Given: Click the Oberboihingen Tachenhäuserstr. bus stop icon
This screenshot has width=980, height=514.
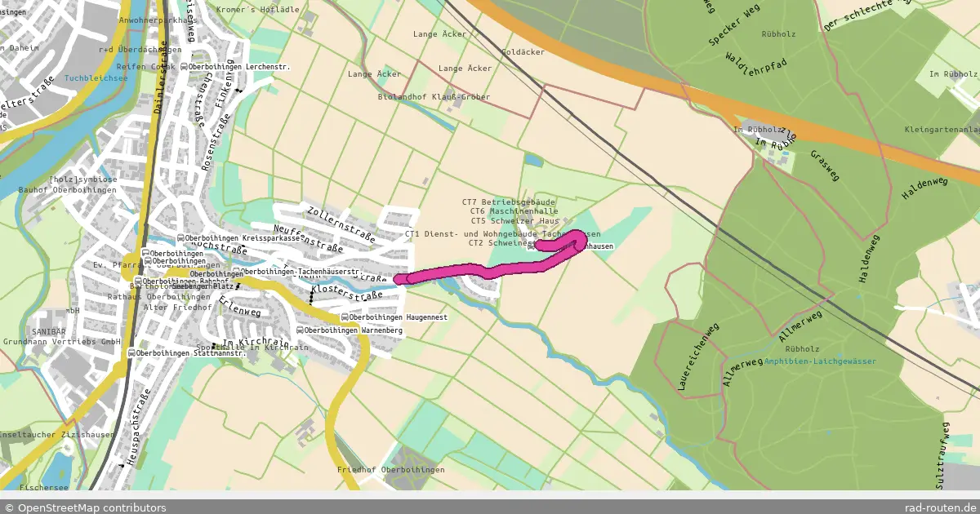Looking at the screenshot, I should pyautogui.click(x=236, y=272).
